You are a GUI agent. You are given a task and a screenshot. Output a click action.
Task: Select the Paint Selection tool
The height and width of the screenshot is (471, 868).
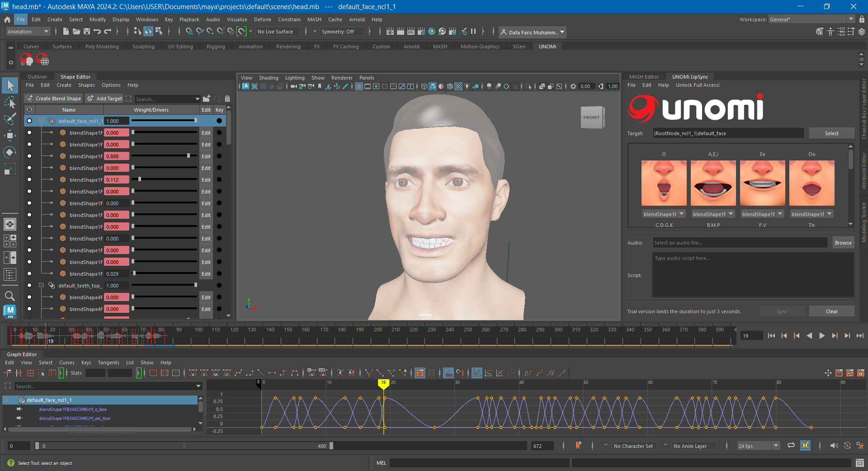9,119
